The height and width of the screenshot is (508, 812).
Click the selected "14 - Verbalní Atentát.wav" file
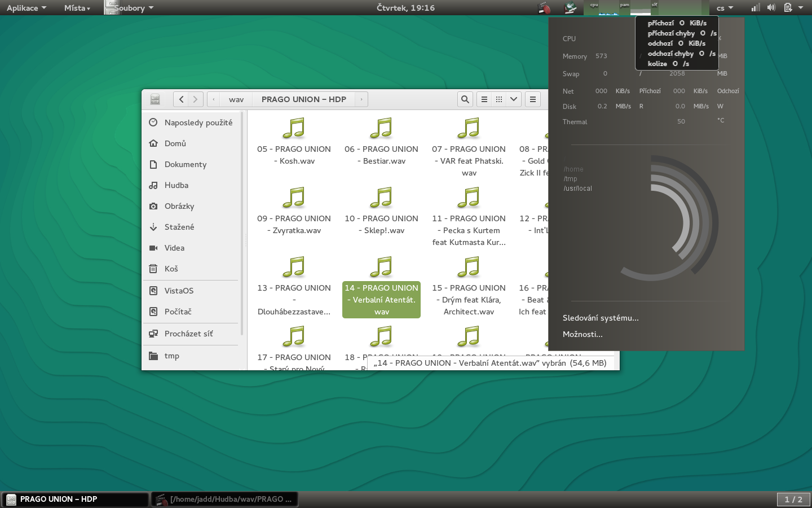381,286
